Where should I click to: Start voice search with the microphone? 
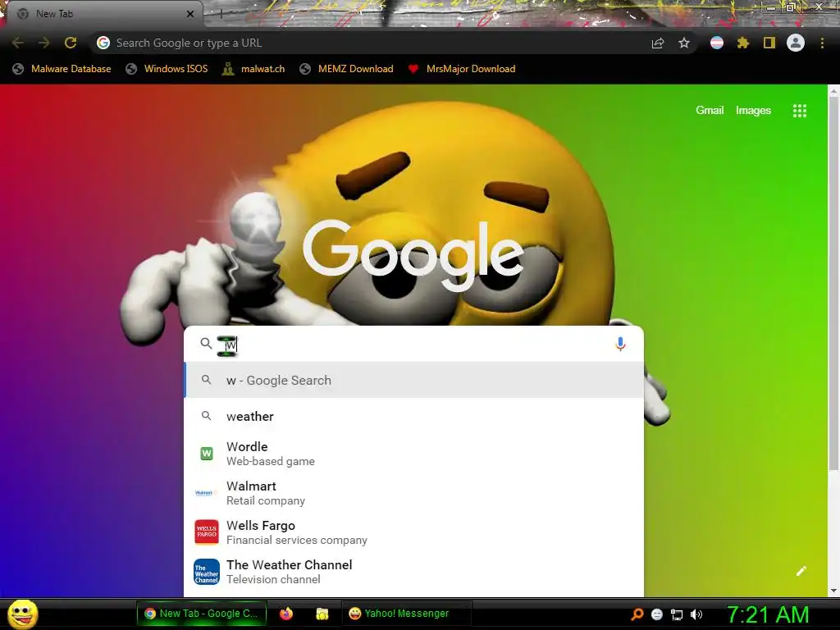pyautogui.click(x=620, y=344)
